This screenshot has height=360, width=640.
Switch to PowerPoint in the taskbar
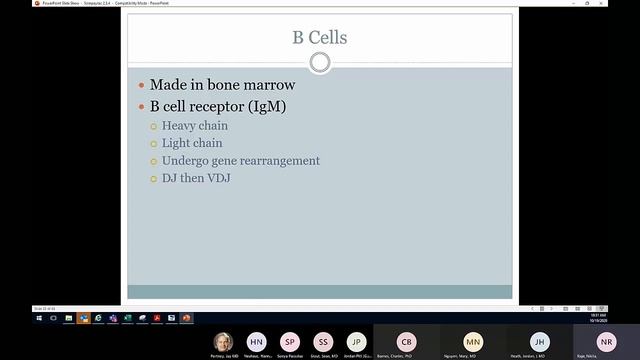187,318
